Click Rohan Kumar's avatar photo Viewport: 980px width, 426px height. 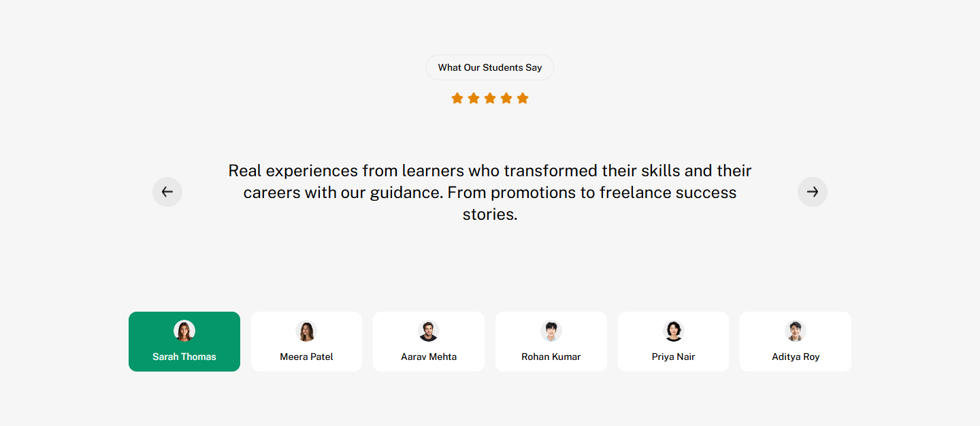coord(551,331)
